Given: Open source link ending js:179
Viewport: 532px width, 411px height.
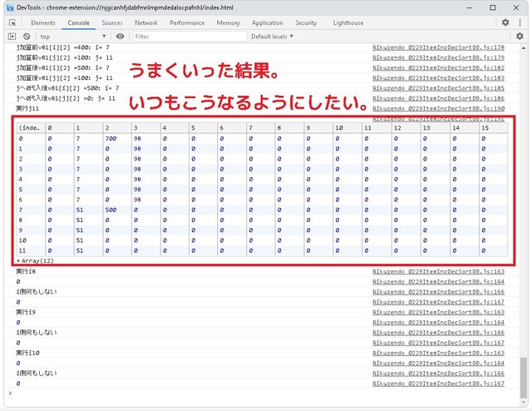Looking at the screenshot, I should point(438,57).
